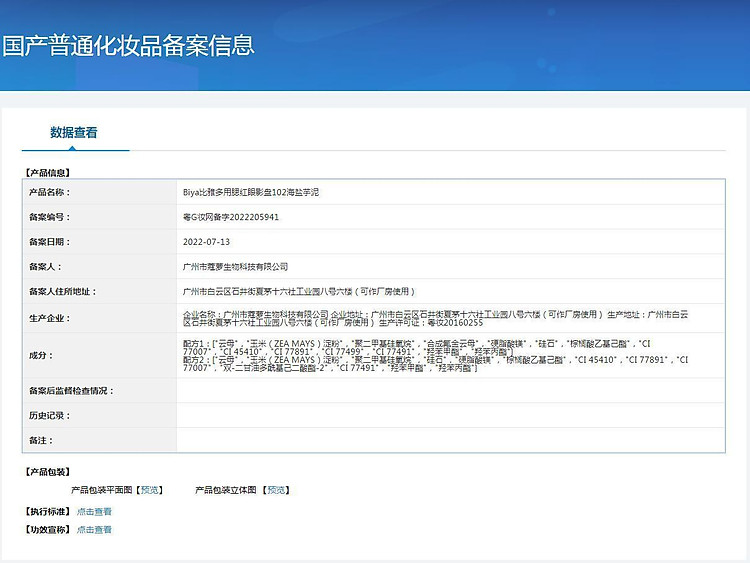Viewport: 750px width, 563px height.
Task: Click the 产品包装平面图 label
Action: [101, 490]
